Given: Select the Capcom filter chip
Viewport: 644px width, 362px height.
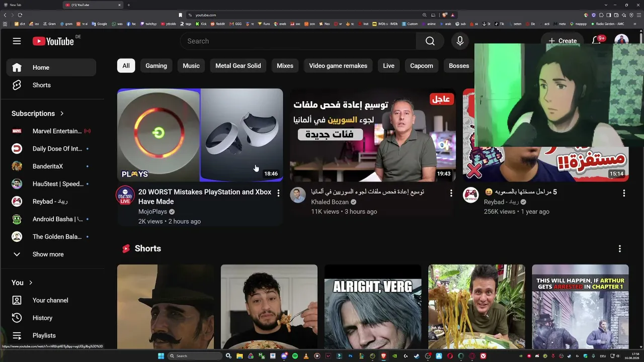Looking at the screenshot, I should (x=422, y=66).
